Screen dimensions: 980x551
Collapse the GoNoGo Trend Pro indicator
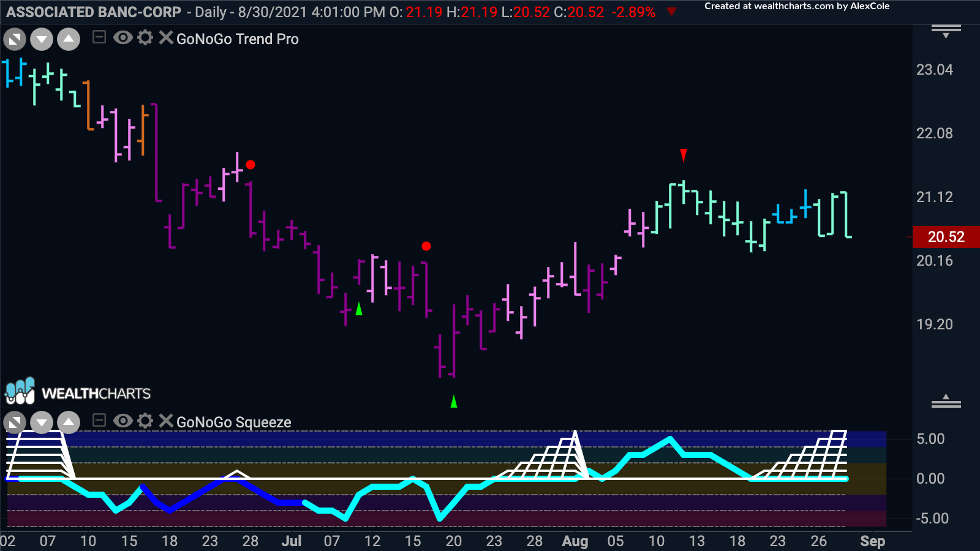point(99,38)
